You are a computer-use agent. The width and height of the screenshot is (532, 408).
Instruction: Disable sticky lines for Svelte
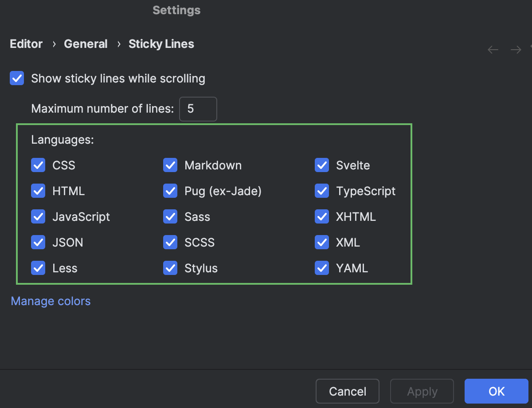(x=322, y=165)
